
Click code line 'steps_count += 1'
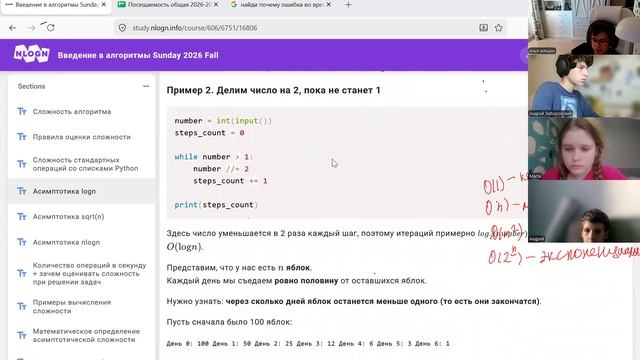click(230, 181)
